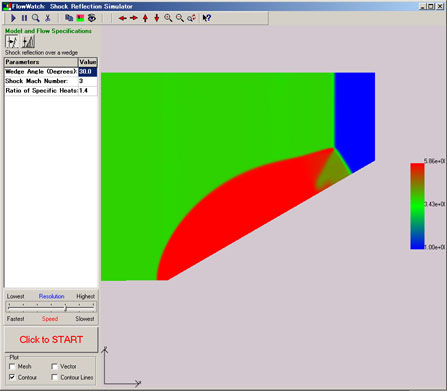
Task: Enable the Mesh plot checkbox
Action: coord(12,366)
